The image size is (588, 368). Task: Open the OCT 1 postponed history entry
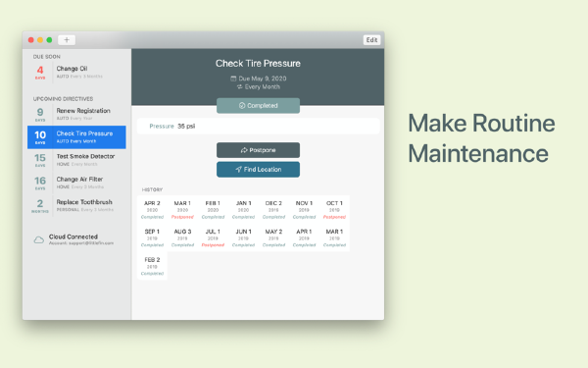[x=334, y=210]
